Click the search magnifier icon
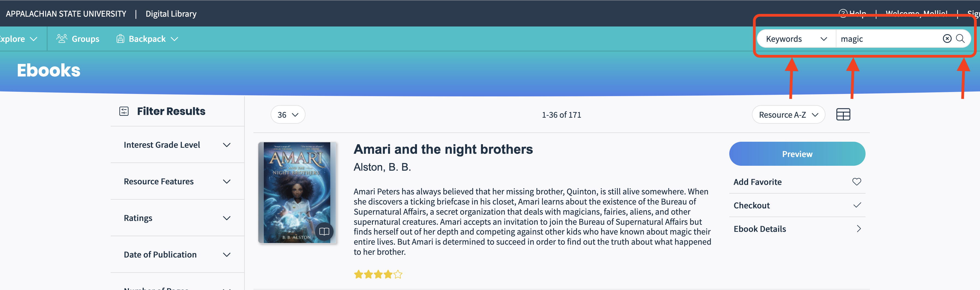 pyautogui.click(x=960, y=39)
